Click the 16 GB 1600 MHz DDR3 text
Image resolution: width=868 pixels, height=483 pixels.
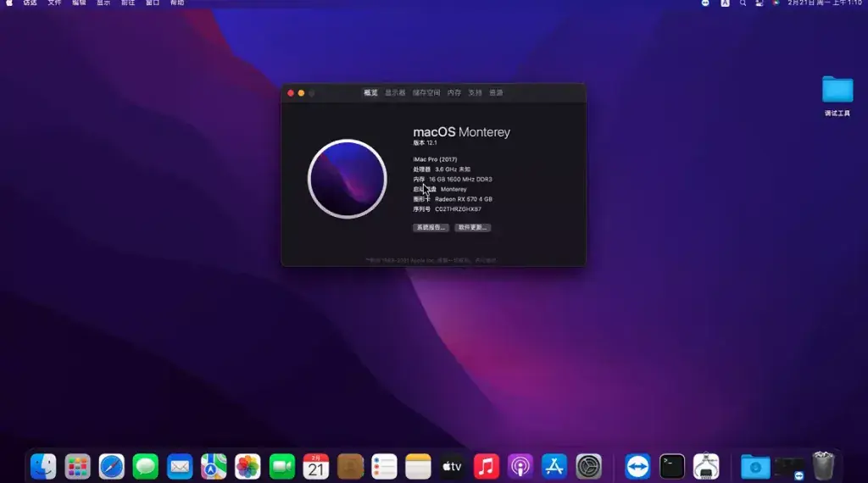click(x=460, y=180)
